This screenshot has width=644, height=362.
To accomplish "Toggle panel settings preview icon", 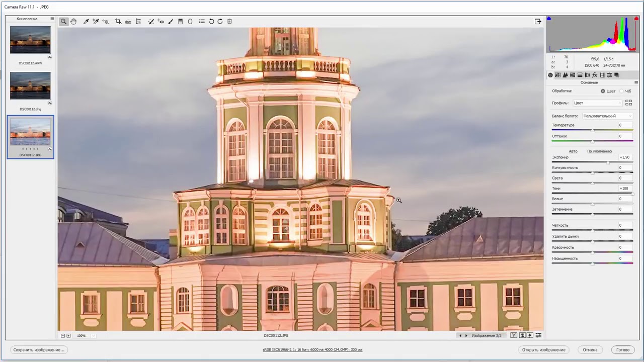I will click(538, 335).
